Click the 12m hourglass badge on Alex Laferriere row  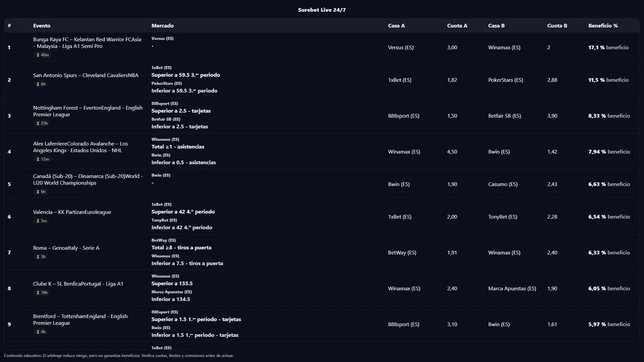(x=43, y=159)
